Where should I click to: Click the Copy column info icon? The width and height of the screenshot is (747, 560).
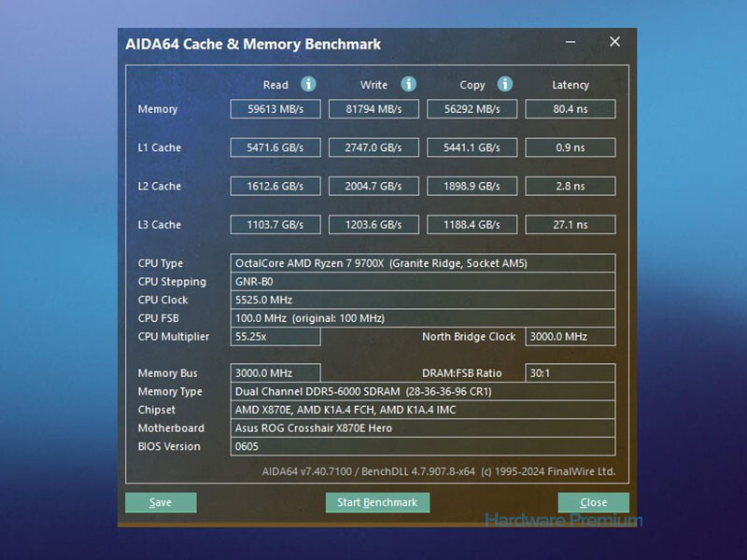(505, 84)
